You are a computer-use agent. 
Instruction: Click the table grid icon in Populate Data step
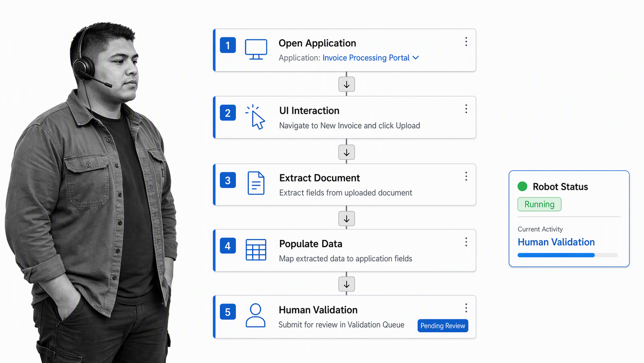256,250
